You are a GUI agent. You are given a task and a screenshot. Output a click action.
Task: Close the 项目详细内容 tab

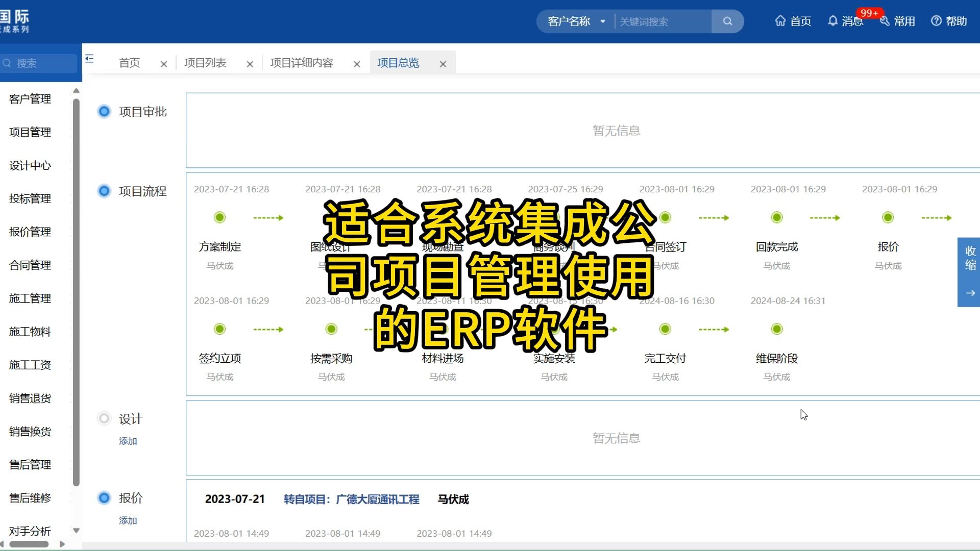pos(357,64)
